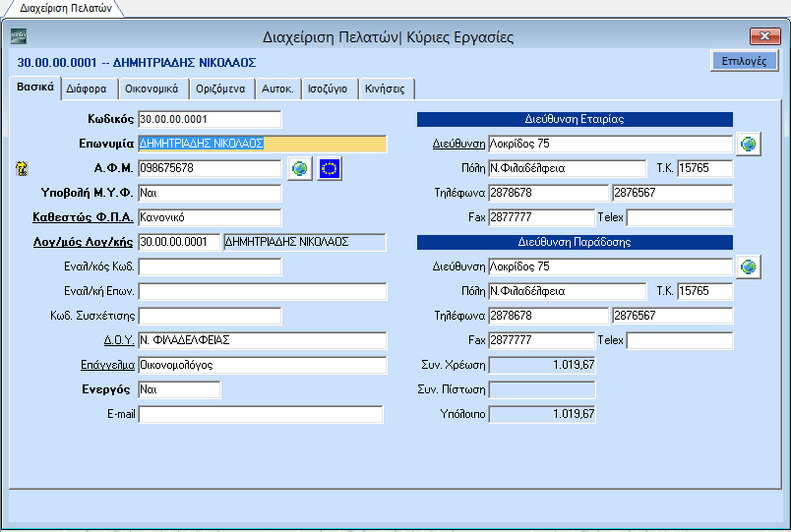
Task: Click delivery first phone field 2878678
Action: (x=549, y=317)
